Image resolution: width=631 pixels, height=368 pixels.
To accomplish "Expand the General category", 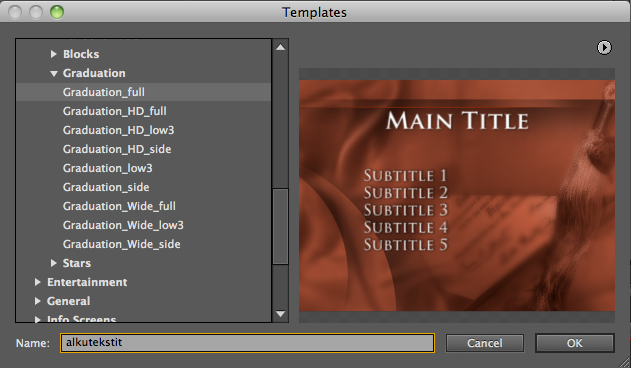I will point(37,301).
